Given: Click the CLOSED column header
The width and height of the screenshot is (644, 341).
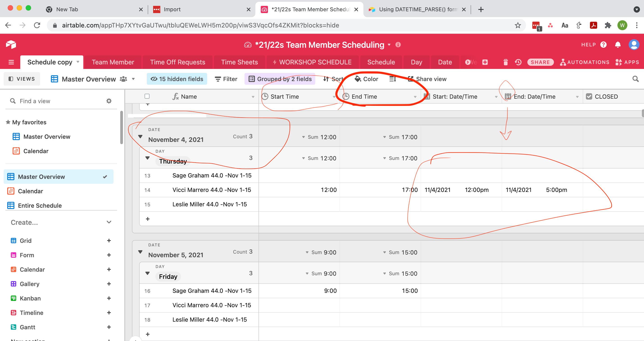Looking at the screenshot, I should (613, 96).
